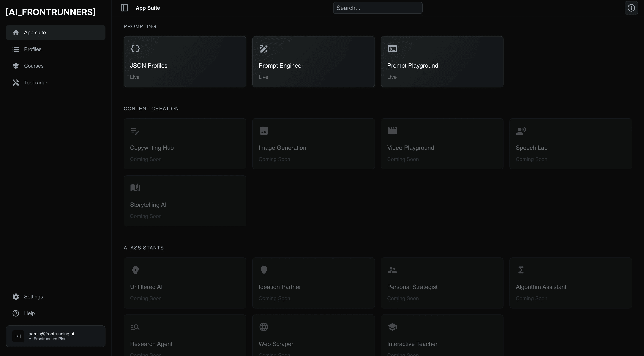This screenshot has height=356, width=644.
Task: Click the Interactive Teacher card title
Action: (412, 344)
